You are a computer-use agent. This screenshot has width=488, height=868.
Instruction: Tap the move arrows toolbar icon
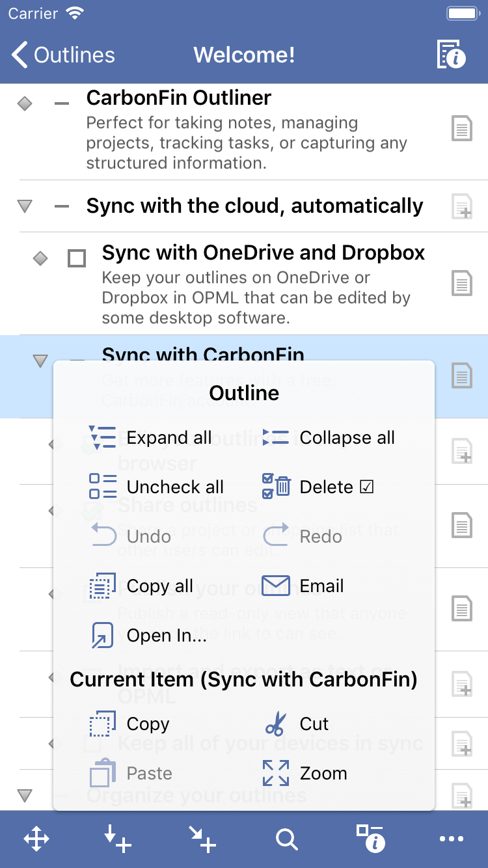[x=36, y=839]
